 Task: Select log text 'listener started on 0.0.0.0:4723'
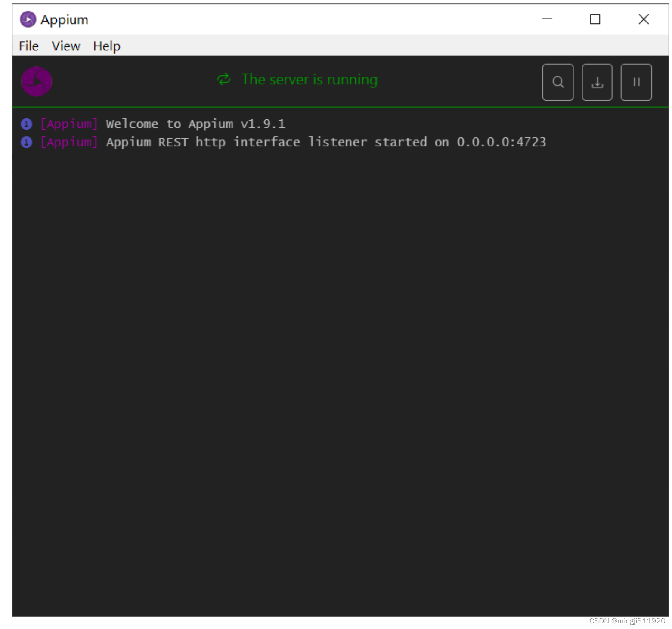click(427, 142)
